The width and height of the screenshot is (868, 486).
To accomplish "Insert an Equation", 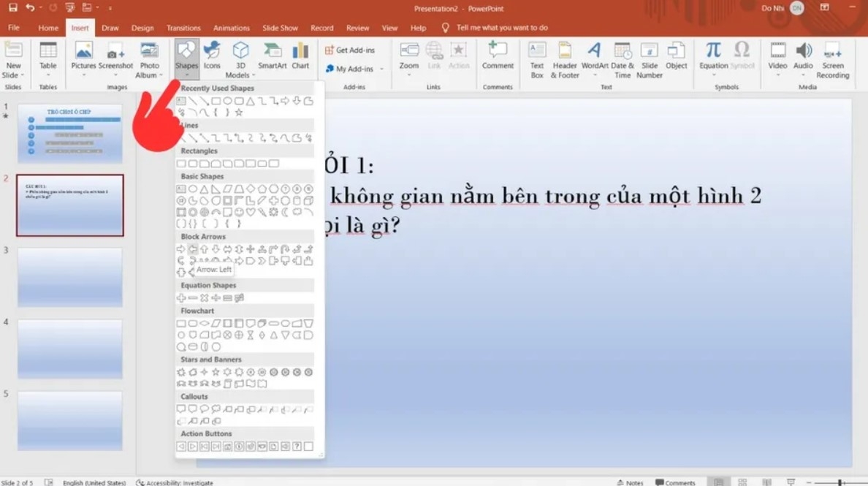I will point(714,58).
